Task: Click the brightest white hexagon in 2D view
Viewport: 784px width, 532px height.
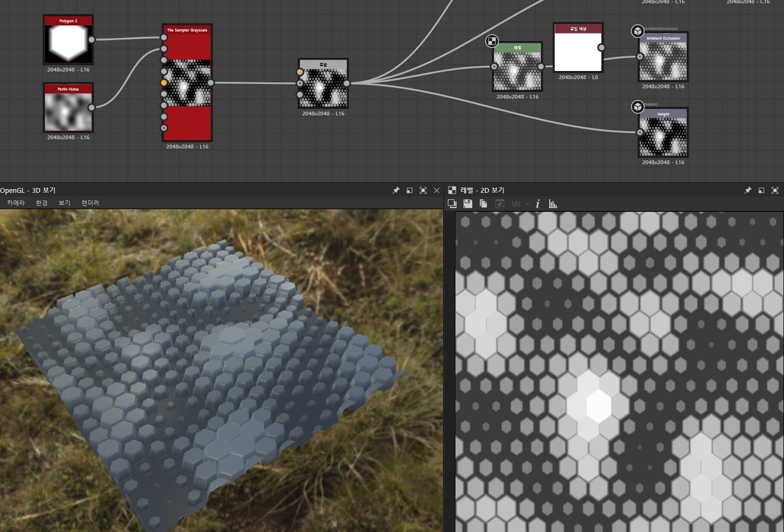Action: pyautogui.click(x=599, y=406)
